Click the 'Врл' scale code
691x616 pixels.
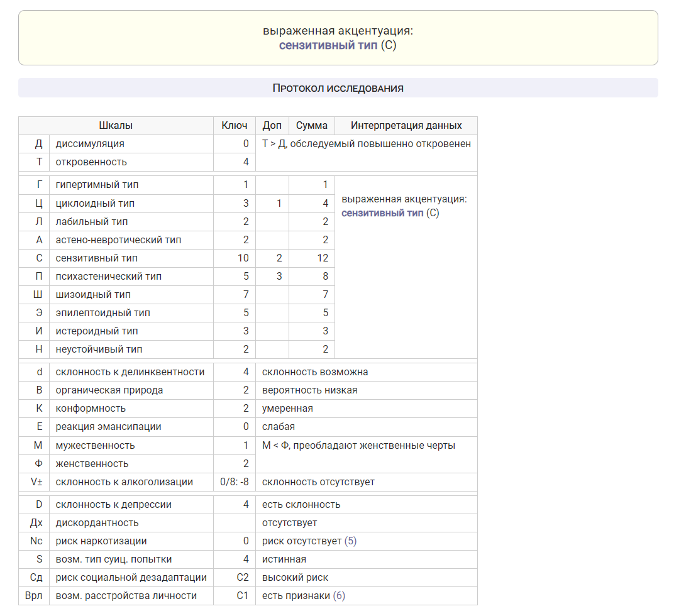tap(33, 596)
